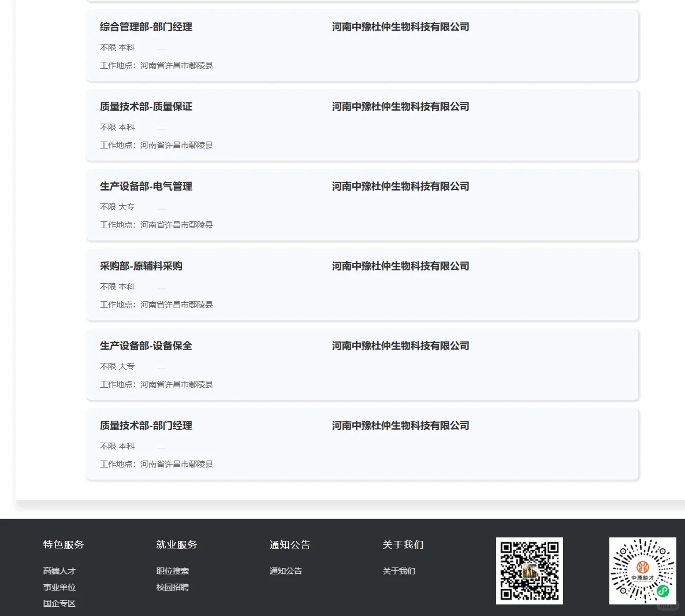Screen dimensions: 685x616
Task: Open 职位搜索 in footer
Action: click(173, 571)
